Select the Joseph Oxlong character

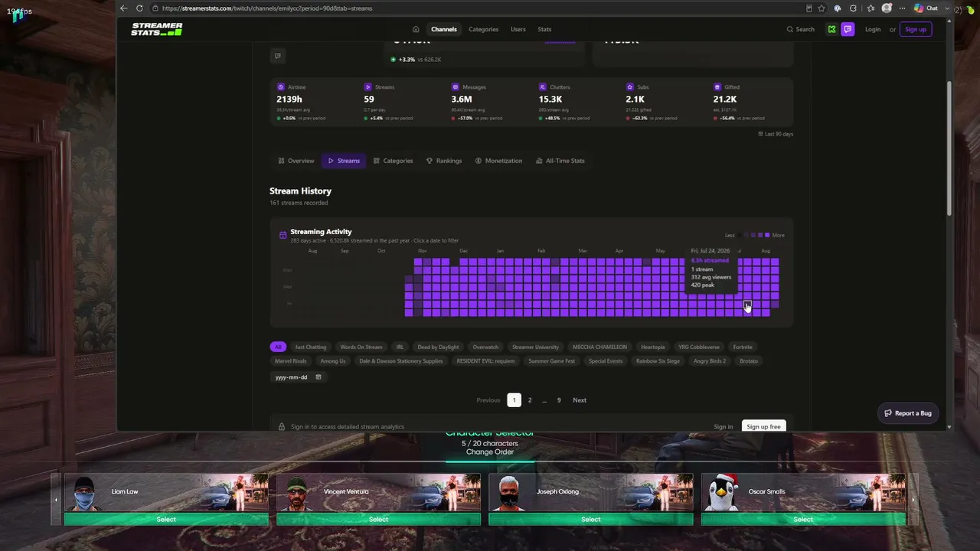590,519
